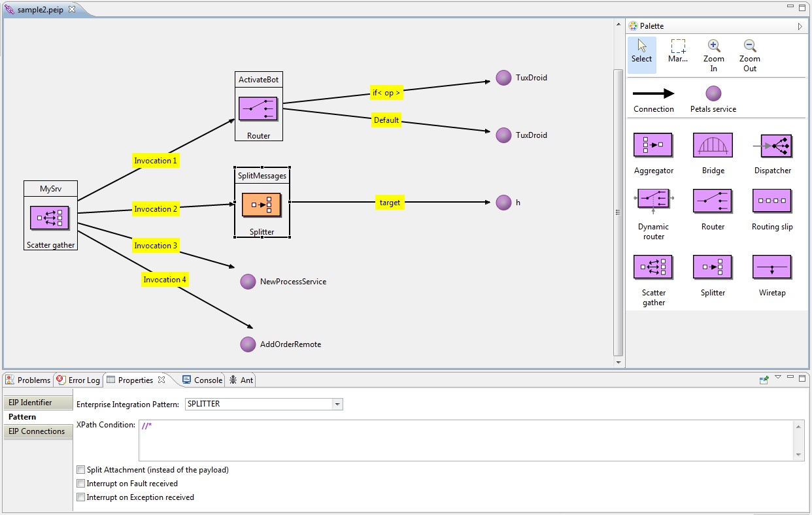Open the Properties view menu arrow
Screen dimensions: 812x515
click(778, 378)
